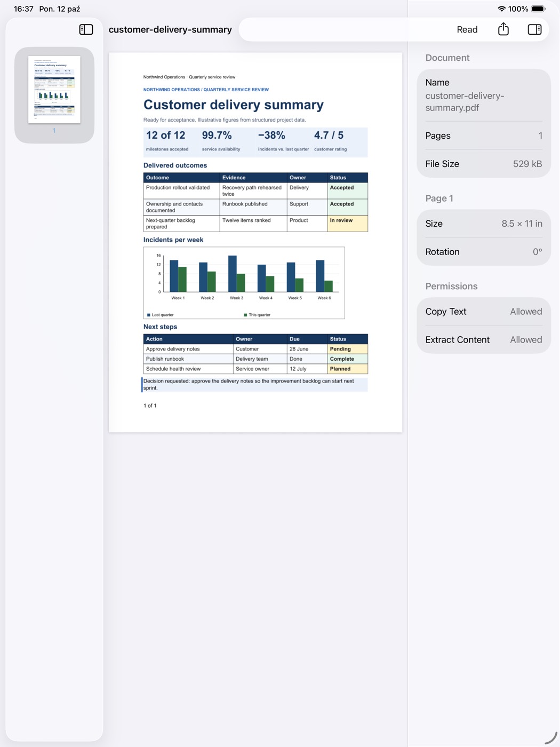Viewport: 560px width, 747px height.
Task: Tap the 16:37 clock in status bar
Action: [x=23, y=9]
